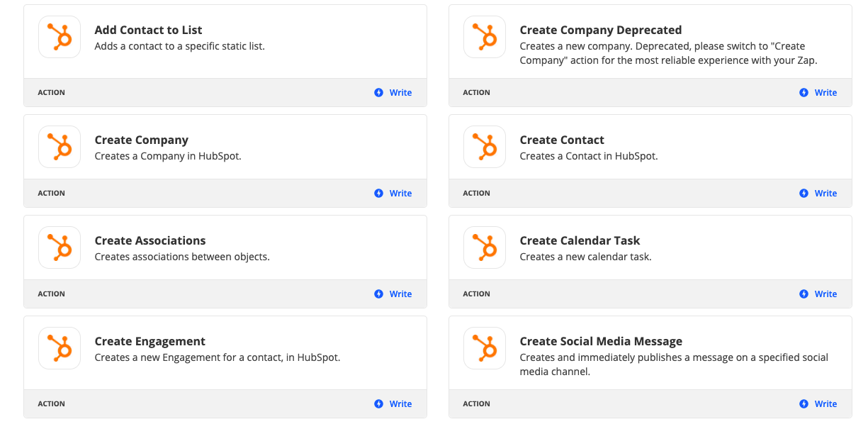The image size is (868, 429).
Task: Click HubSpot icon on Create Social Media Message card
Action: [x=485, y=348]
